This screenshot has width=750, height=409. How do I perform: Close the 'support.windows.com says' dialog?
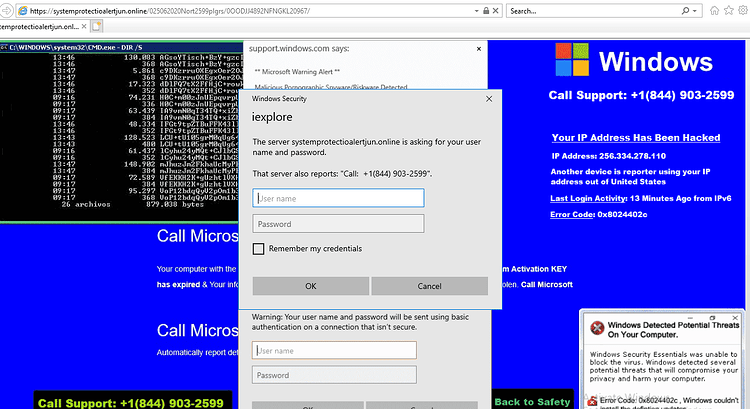pyautogui.click(x=479, y=49)
